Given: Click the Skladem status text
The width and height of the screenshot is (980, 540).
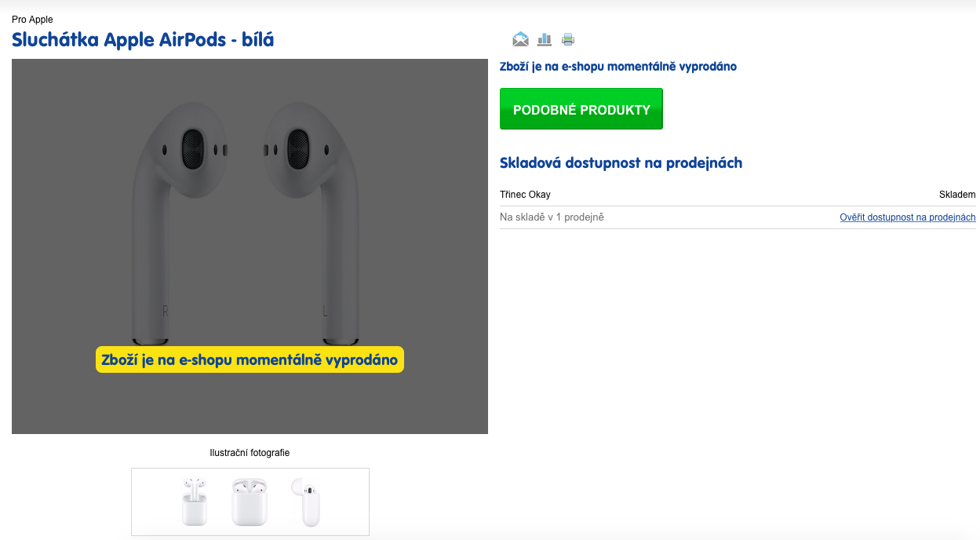Looking at the screenshot, I should 957,195.
